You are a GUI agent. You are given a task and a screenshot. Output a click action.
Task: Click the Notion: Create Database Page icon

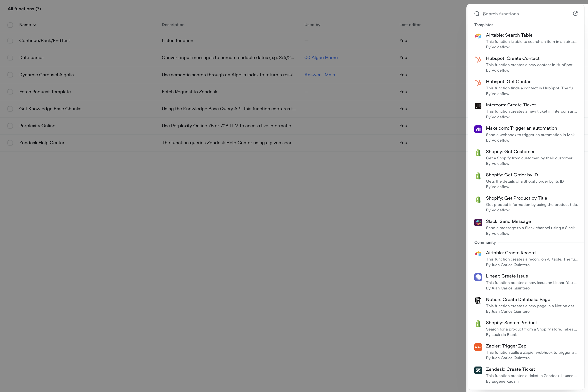[x=478, y=301]
